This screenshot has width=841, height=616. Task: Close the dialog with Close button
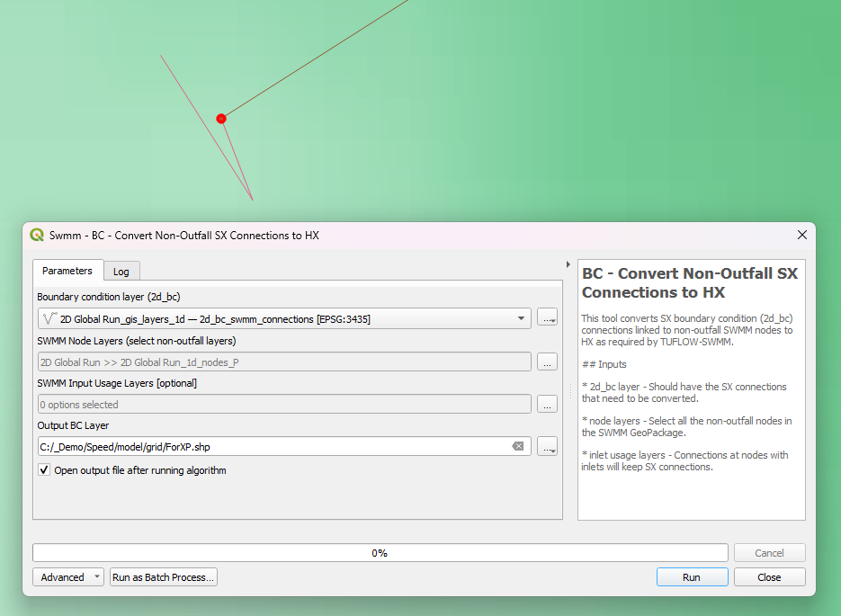click(x=769, y=576)
